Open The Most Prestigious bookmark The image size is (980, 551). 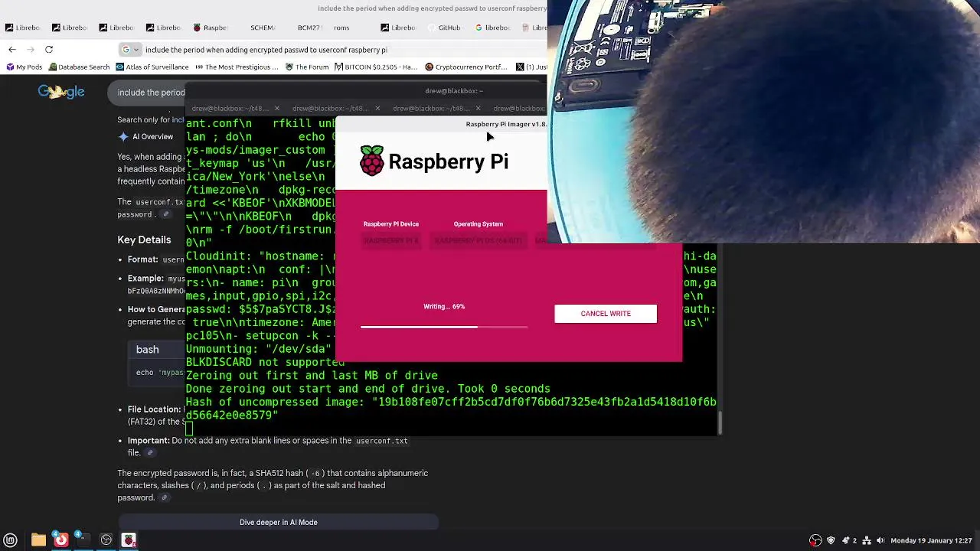236,67
